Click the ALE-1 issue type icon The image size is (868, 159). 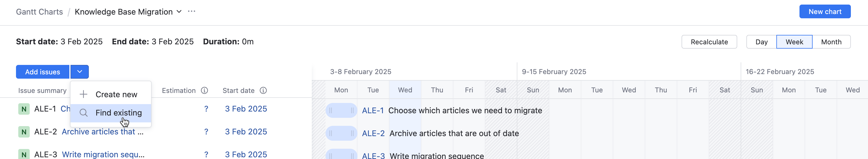[24, 109]
